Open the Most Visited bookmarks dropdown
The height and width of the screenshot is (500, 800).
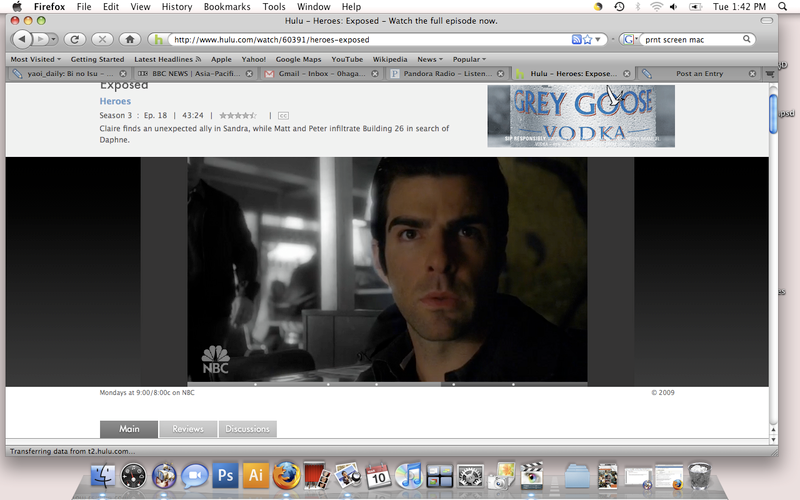point(36,59)
